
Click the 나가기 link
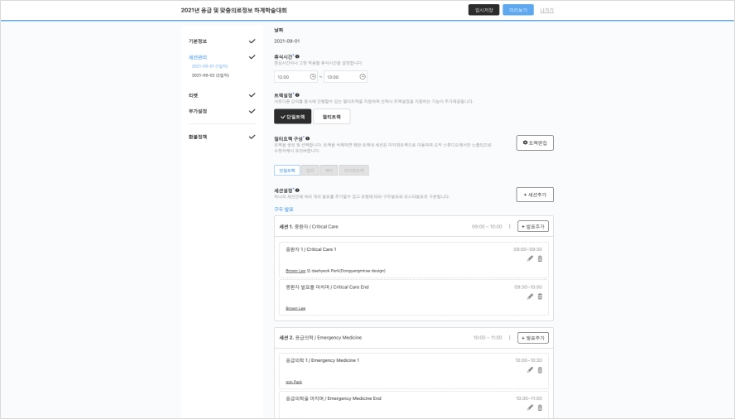point(547,10)
